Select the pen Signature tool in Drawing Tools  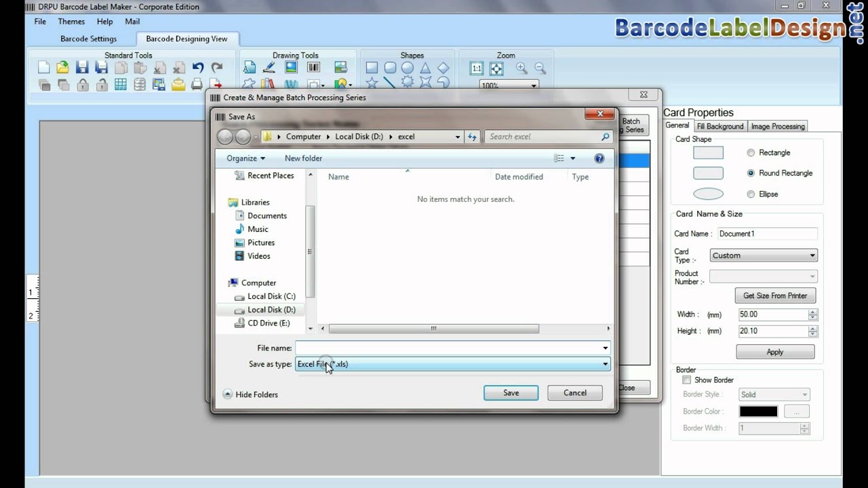269,67
